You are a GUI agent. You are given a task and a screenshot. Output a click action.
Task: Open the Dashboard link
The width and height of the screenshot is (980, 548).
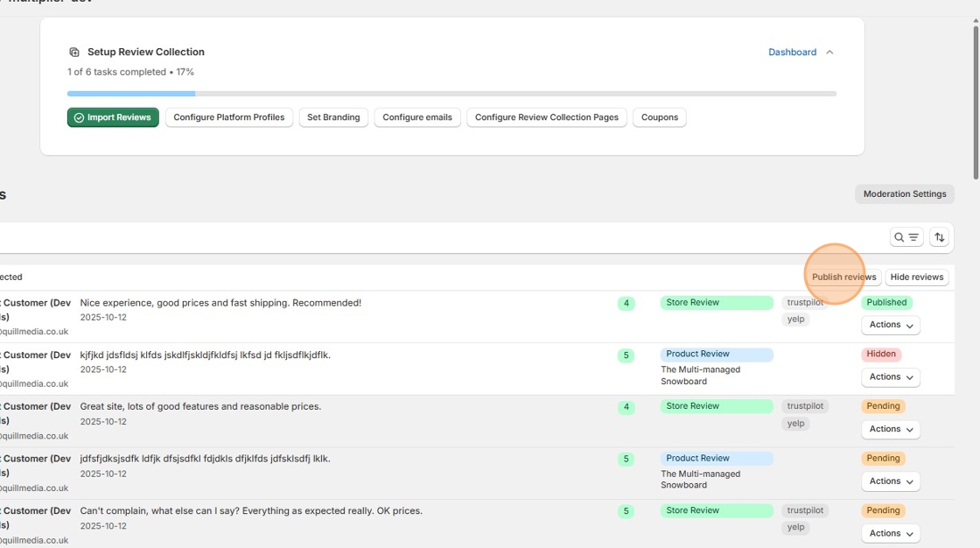pos(792,53)
